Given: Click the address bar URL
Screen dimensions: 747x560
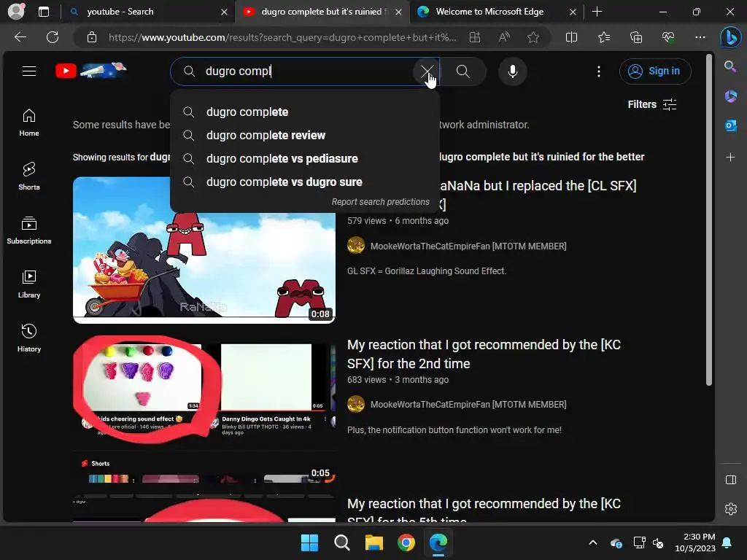Looking at the screenshot, I should tap(282, 37).
